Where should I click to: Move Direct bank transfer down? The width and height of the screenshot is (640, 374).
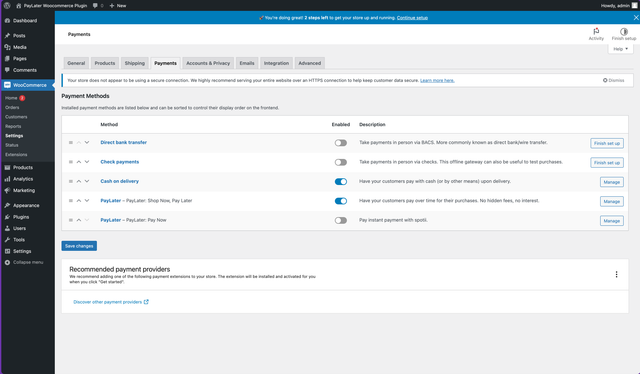coord(87,142)
